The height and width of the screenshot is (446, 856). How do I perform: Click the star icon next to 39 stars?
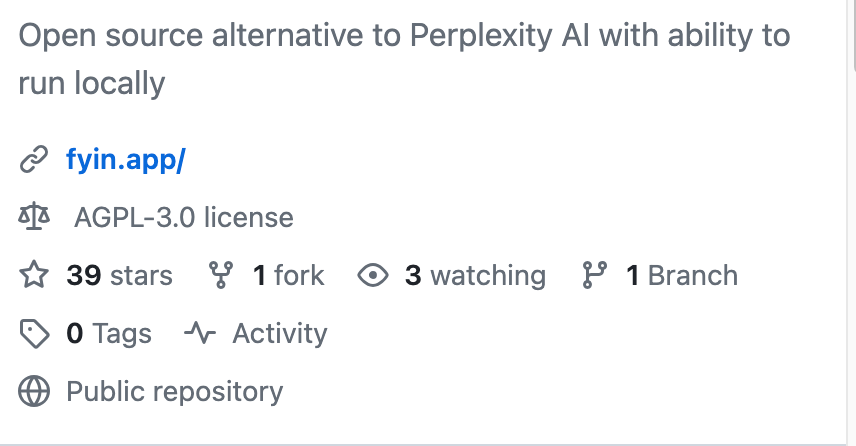tap(34, 275)
